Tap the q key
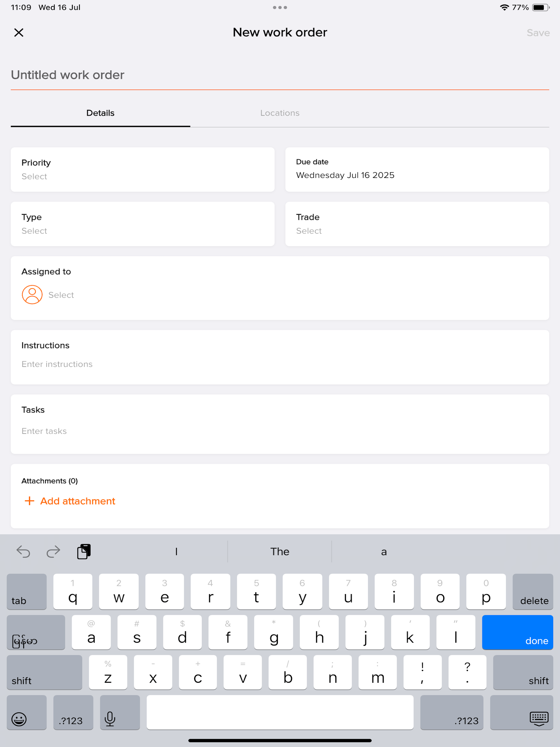Image resolution: width=560 pixels, height=747 pixels. 73,591
